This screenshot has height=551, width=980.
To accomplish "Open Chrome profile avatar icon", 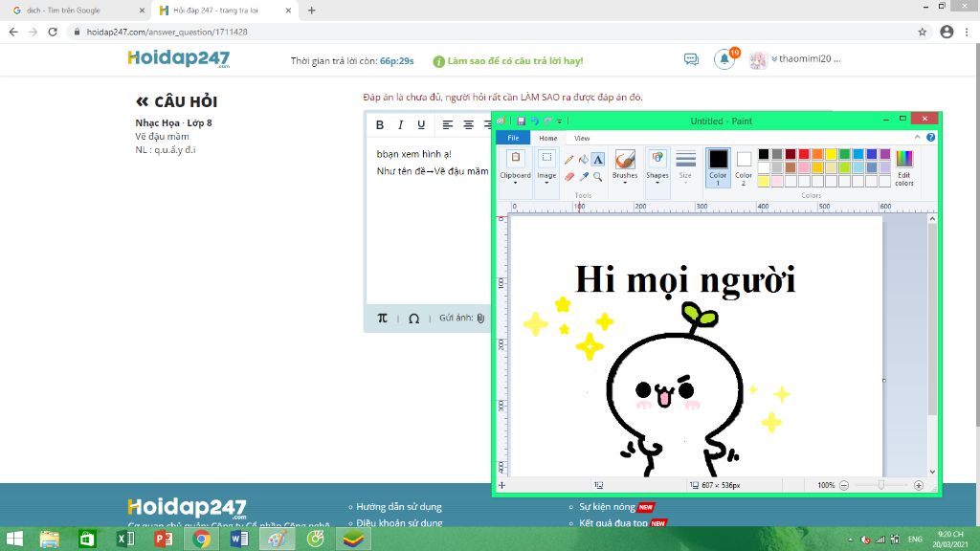I will (947, 32).
